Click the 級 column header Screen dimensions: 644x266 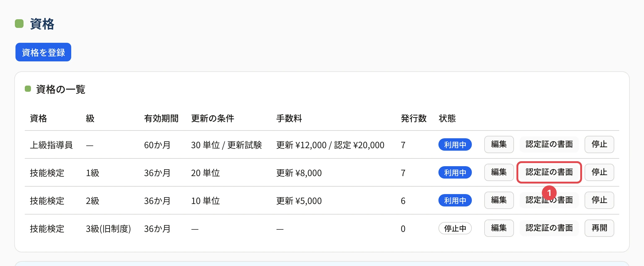90,118
